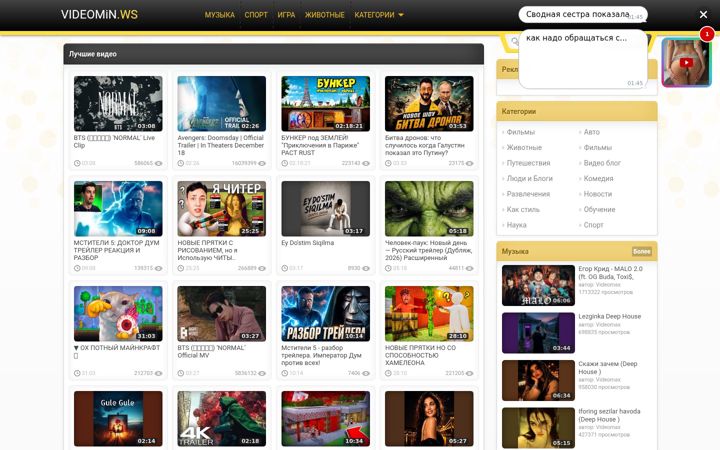The height and width of the screenshot is (450, 720).
Task: Select the Развлечения category link
Action: (528, 194)
